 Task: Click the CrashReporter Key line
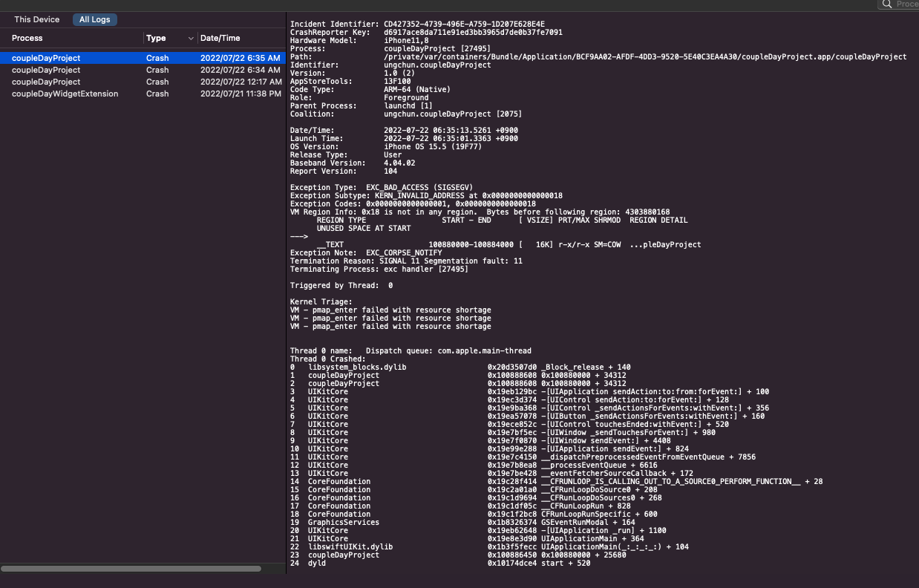click(426, 33)
